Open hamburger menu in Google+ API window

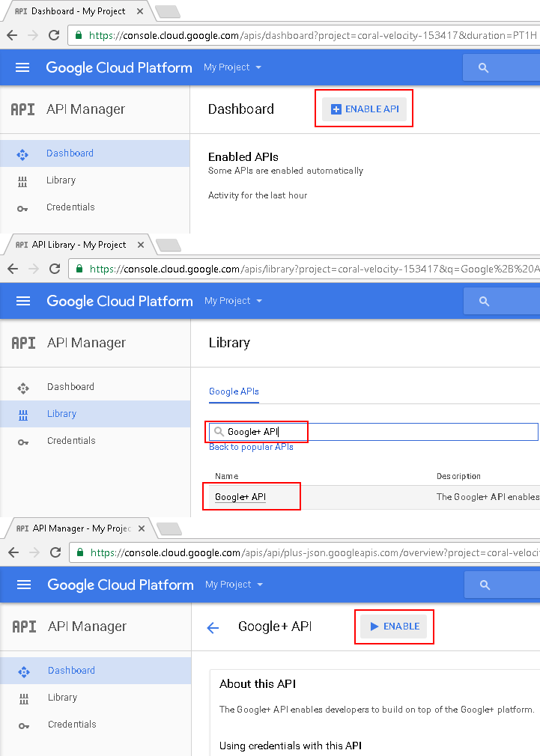24,585
